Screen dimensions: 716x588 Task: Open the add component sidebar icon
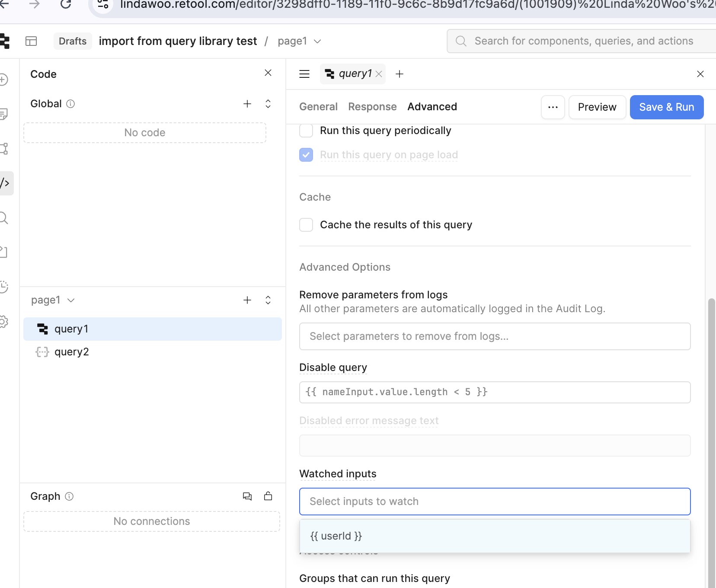click(x=3, y=80)
